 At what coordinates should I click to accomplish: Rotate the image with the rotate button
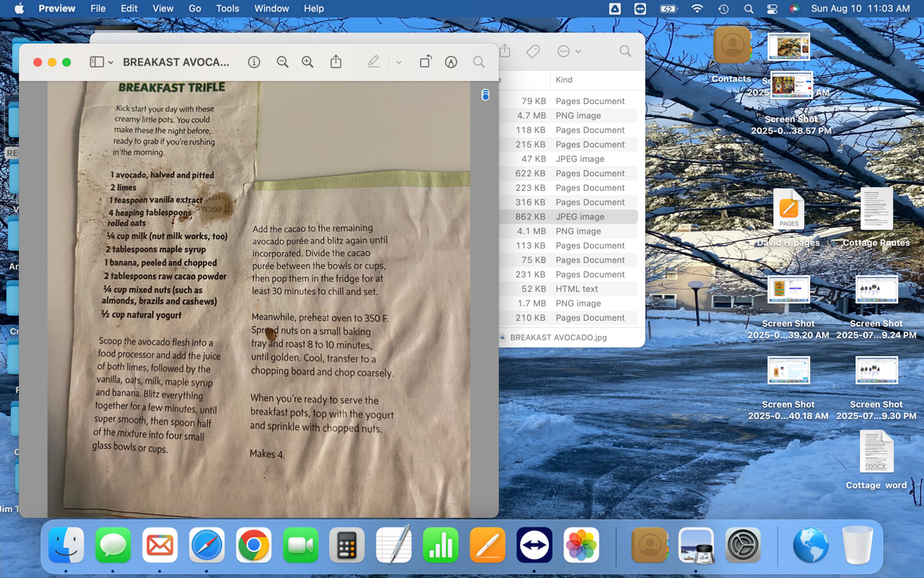pyautogui.click(x=425, y=62)
